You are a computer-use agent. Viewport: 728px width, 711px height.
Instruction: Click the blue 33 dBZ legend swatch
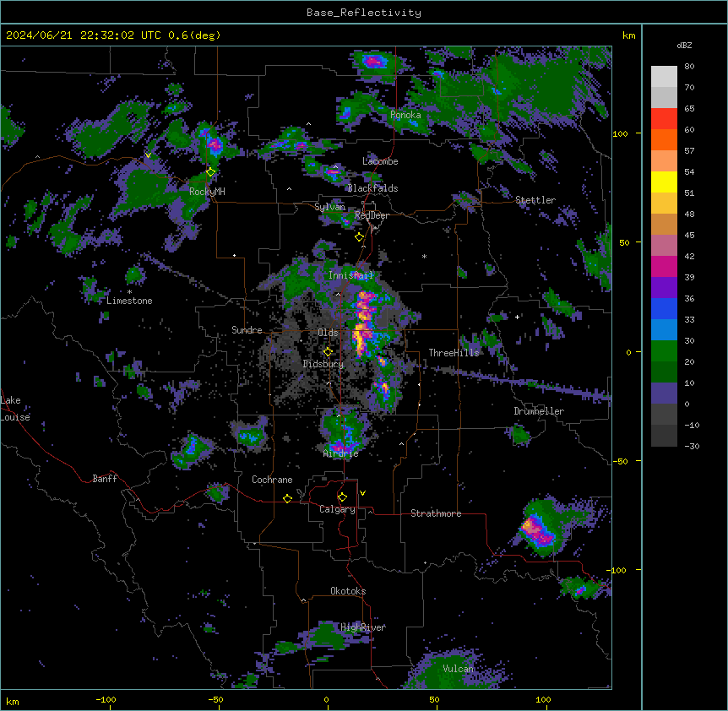coord(664,308)
